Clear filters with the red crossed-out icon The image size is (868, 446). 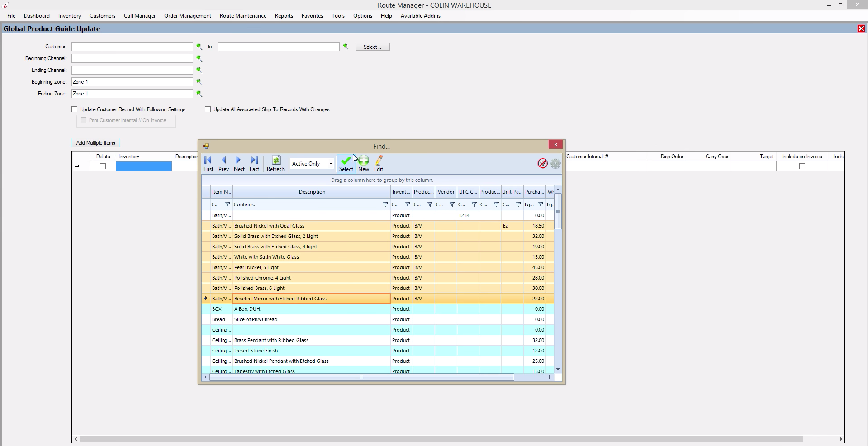click(542, 164)
